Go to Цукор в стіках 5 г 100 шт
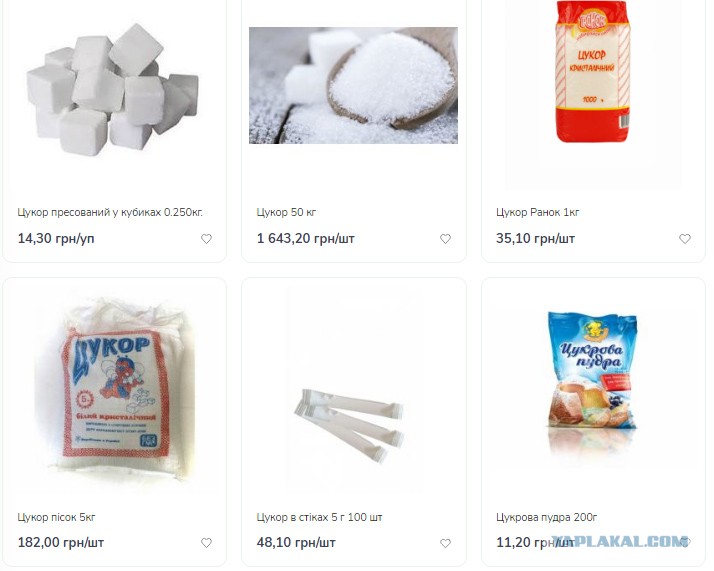This screenshot has height=571, width=714. 319,517
